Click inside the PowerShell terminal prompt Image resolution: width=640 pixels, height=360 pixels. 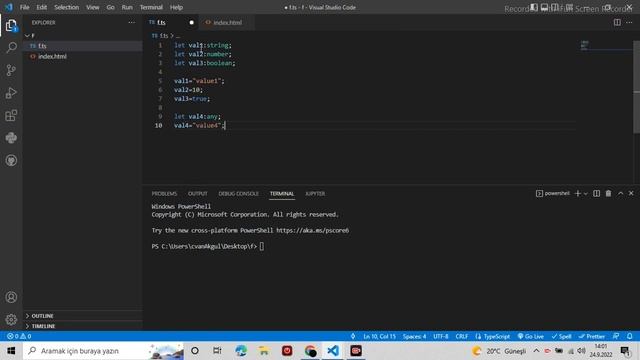coord(262,246)
